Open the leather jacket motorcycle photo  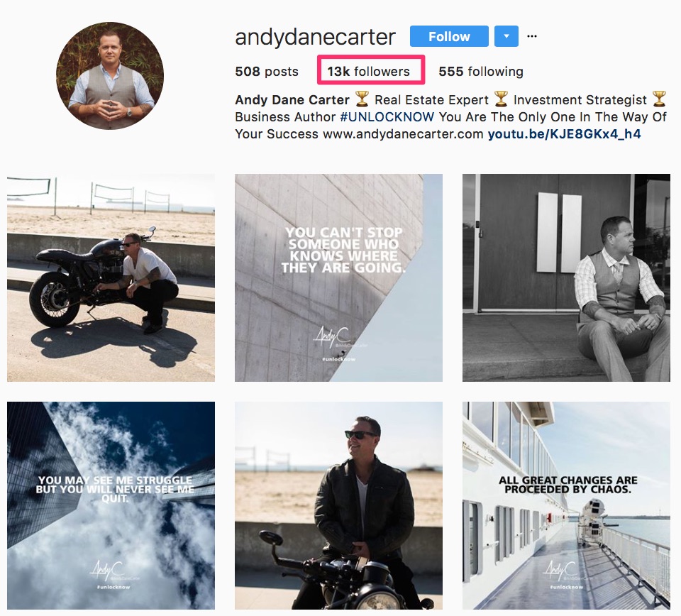[339, 506]
